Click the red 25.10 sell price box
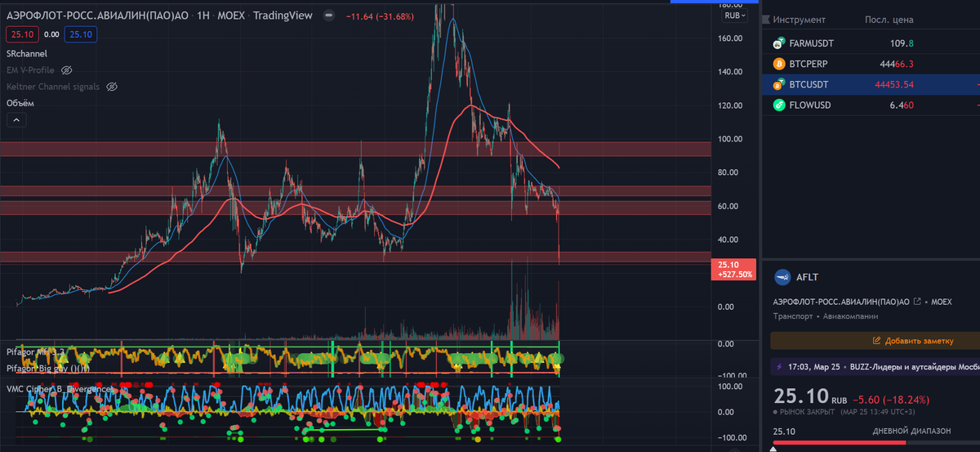Screen dimensions: 980x452 coord(20,34)
